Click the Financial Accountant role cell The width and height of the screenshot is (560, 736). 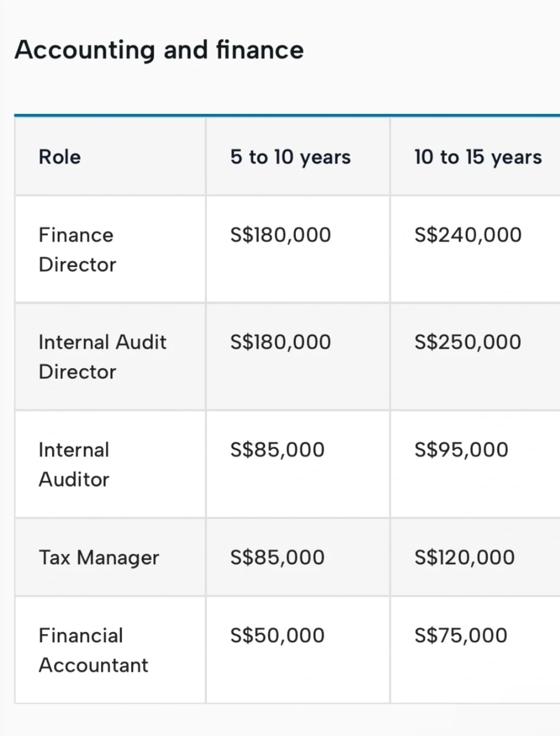93,650
